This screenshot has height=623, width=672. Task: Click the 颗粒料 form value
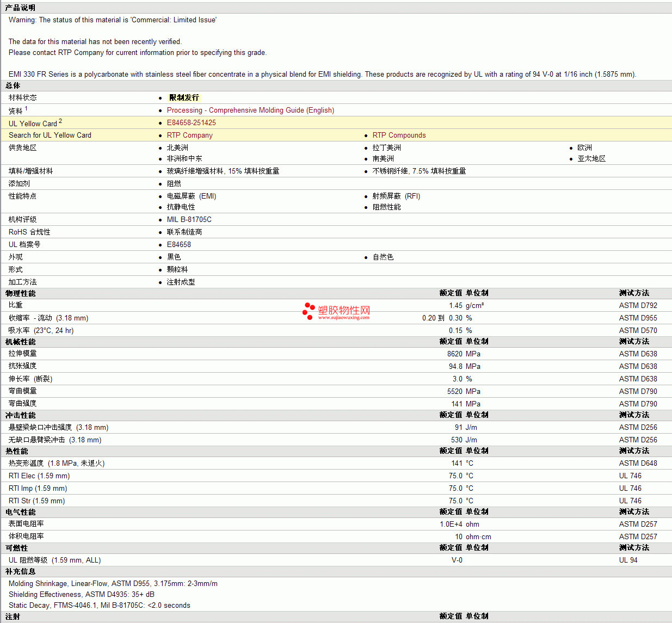click(177, 269)
